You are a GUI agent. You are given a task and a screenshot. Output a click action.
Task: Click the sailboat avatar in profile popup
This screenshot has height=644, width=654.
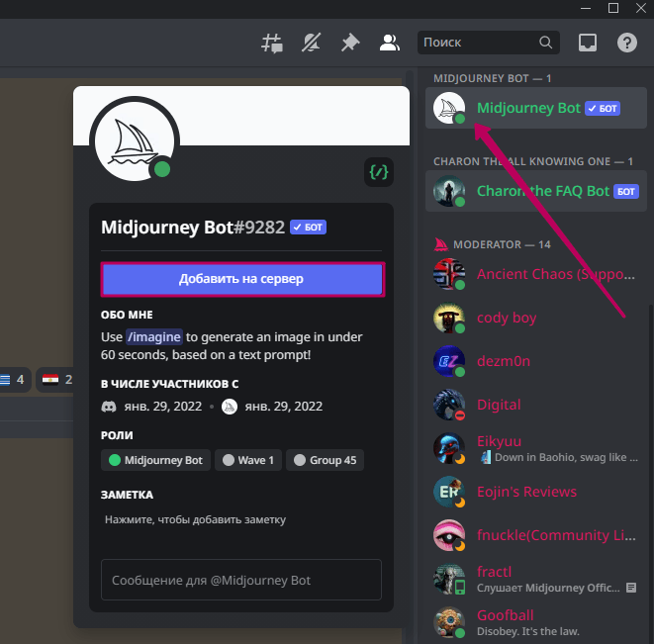(135, 141)
